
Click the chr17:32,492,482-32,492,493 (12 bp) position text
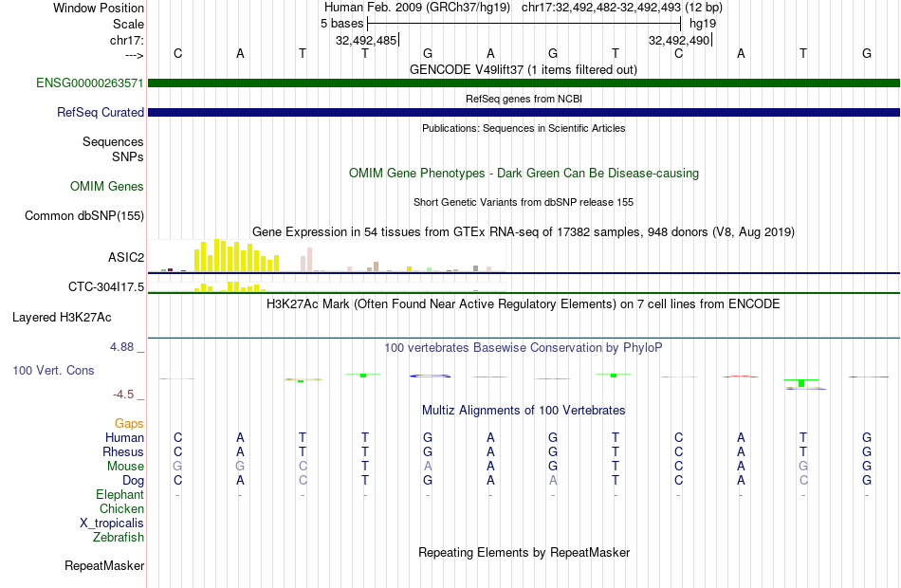click(622, 8)
